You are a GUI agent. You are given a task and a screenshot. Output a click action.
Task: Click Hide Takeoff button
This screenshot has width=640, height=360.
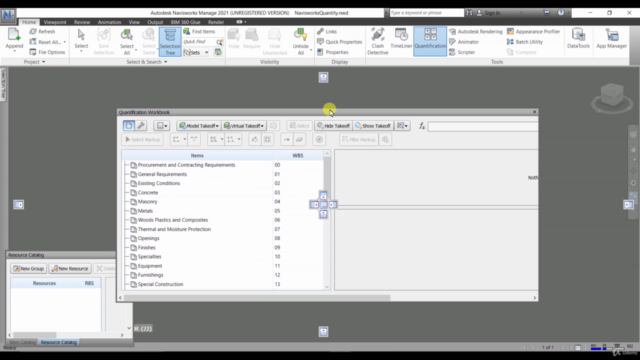pos(333,126)
